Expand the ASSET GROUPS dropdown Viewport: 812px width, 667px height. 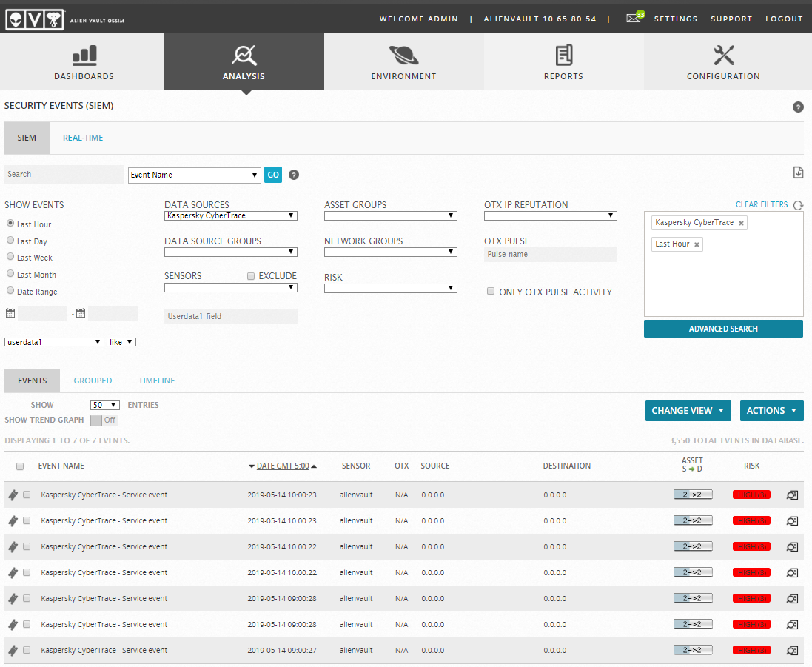click(x=390, y=215)
